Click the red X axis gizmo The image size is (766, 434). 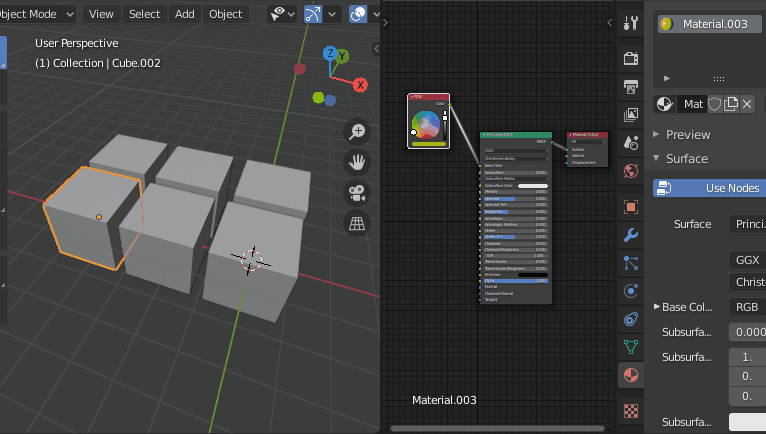(360, 85)
